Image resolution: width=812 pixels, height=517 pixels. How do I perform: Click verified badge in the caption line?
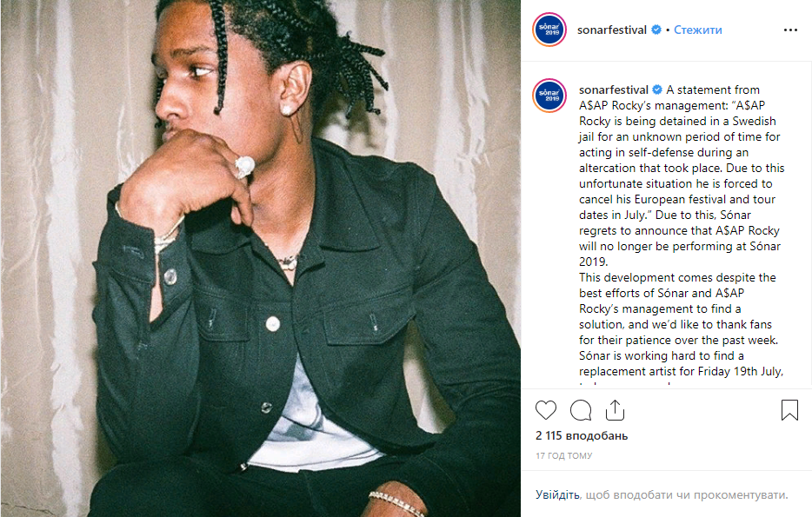coord(657,89)
